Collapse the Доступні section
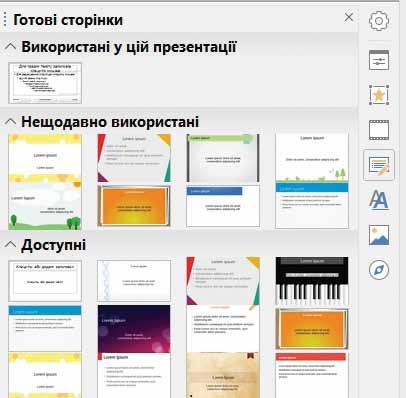 click(x=10, y=245)
